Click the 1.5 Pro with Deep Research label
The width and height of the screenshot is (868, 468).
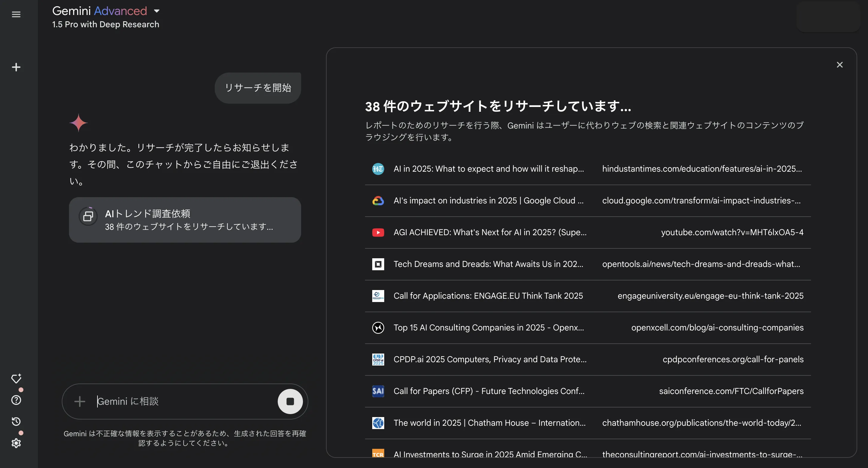click(106, 24)
